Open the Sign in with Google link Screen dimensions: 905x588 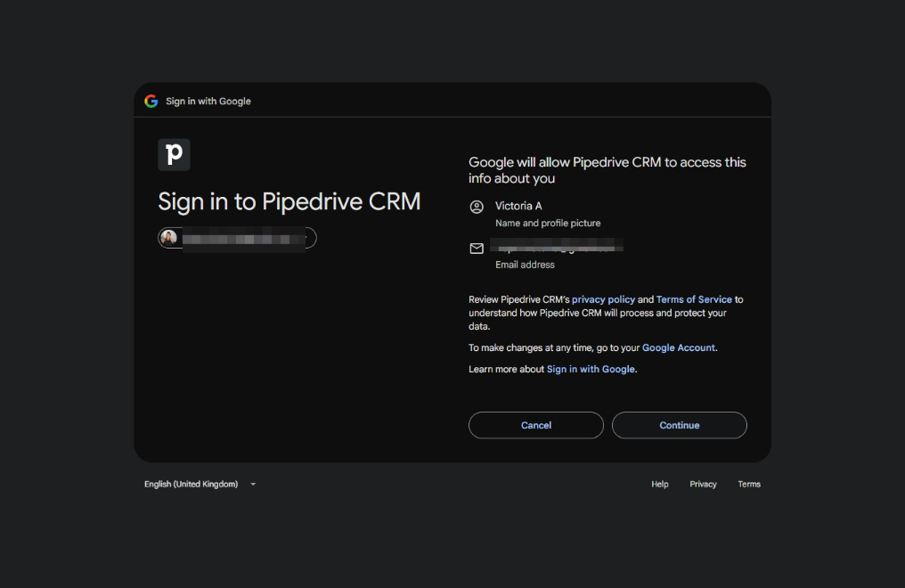[x=591, y=370]
